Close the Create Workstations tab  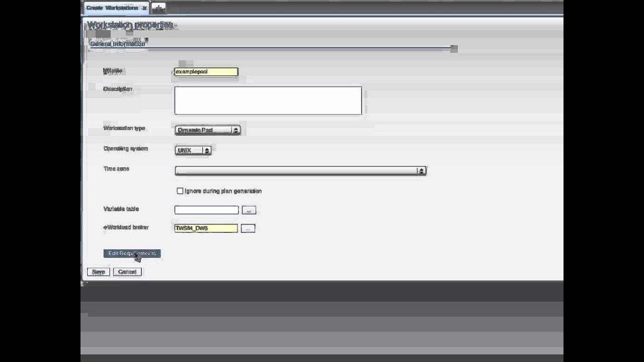(x=144, y=8)
